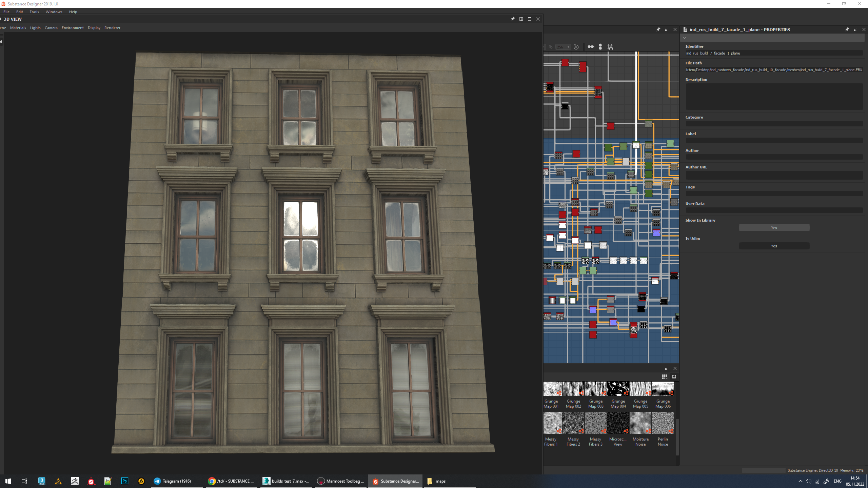Click snap-to-grid magnet icon in graph toolbar

[610, 47]
